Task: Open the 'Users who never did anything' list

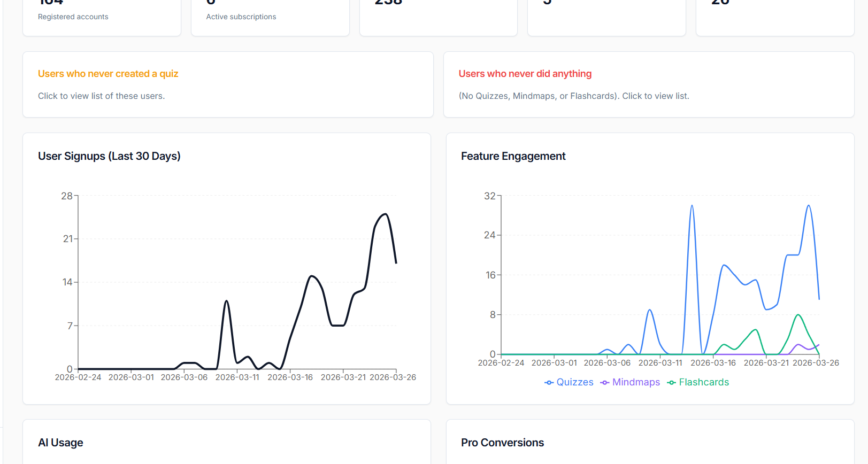Action: 525,74
